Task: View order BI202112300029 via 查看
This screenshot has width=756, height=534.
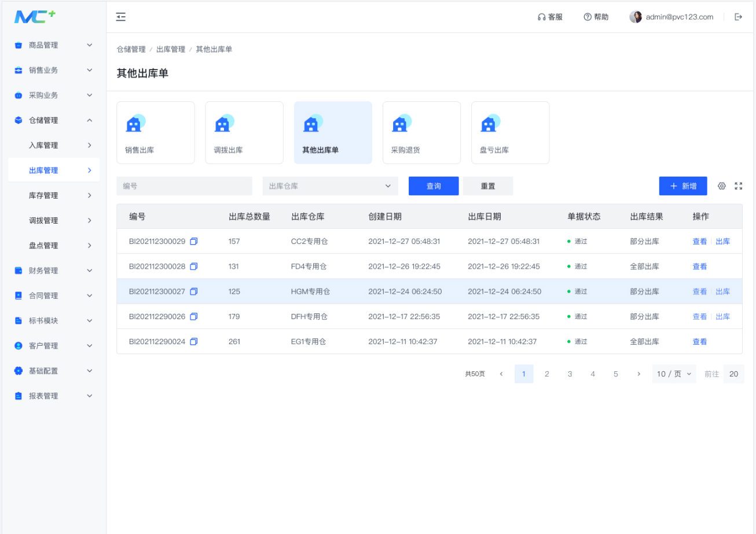Action: [x=699, y=242]
